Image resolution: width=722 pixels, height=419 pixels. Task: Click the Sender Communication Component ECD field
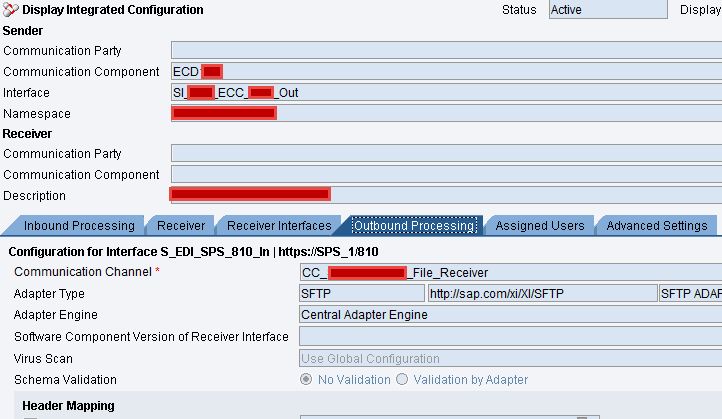coord(446,71)
